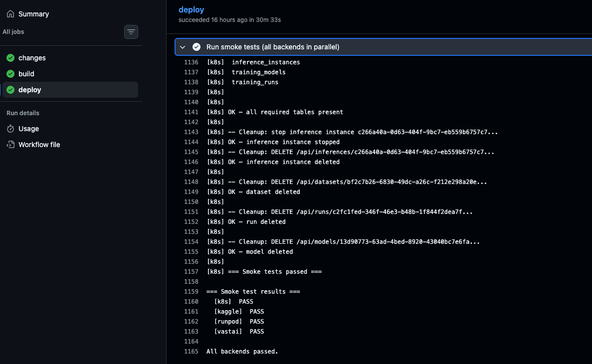This screenshot has width=592, height=364.
Task: Click the Workflow file icon
Action: [x=10, y=145]
